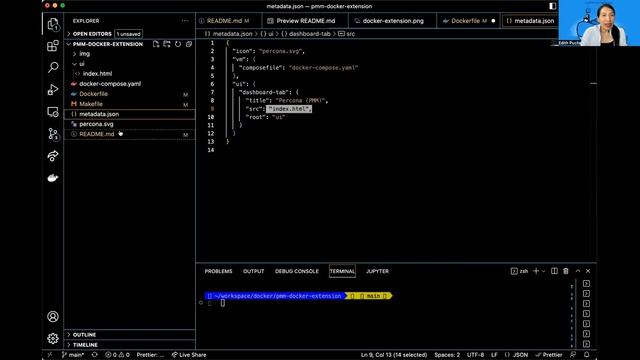Open Explorer more actions menu
The height and width of the screenshot is (360, 640).
tap(185, 21)
